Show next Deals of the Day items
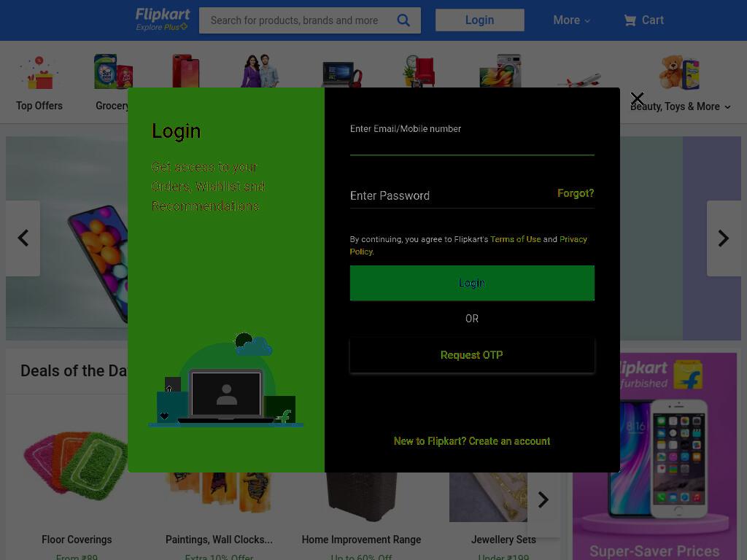 coord(543,499)
